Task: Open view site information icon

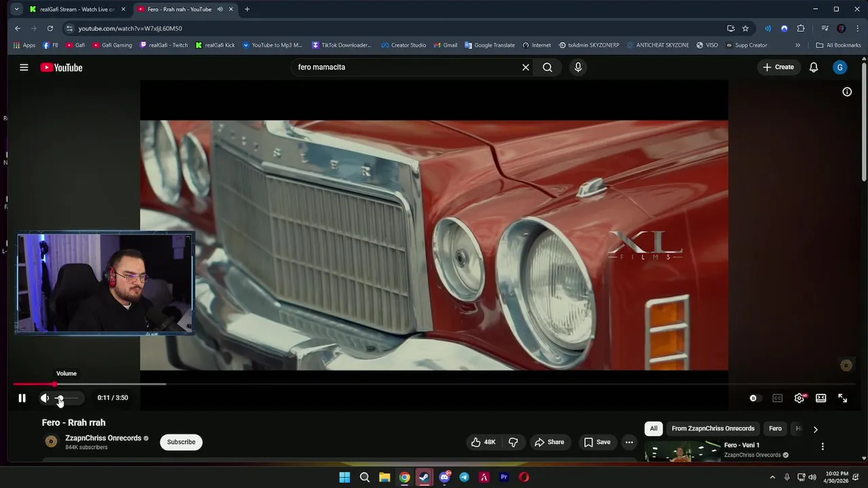Action: pos(69,28)
